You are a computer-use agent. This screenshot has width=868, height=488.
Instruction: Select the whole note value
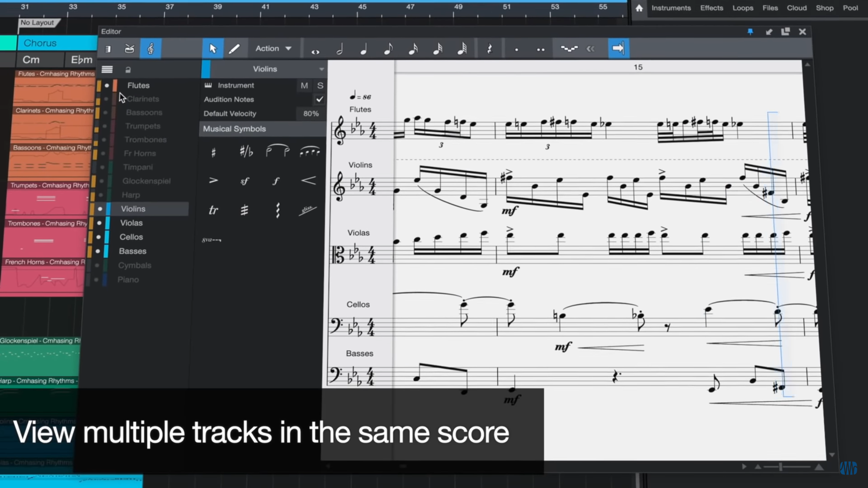point(315,51)
